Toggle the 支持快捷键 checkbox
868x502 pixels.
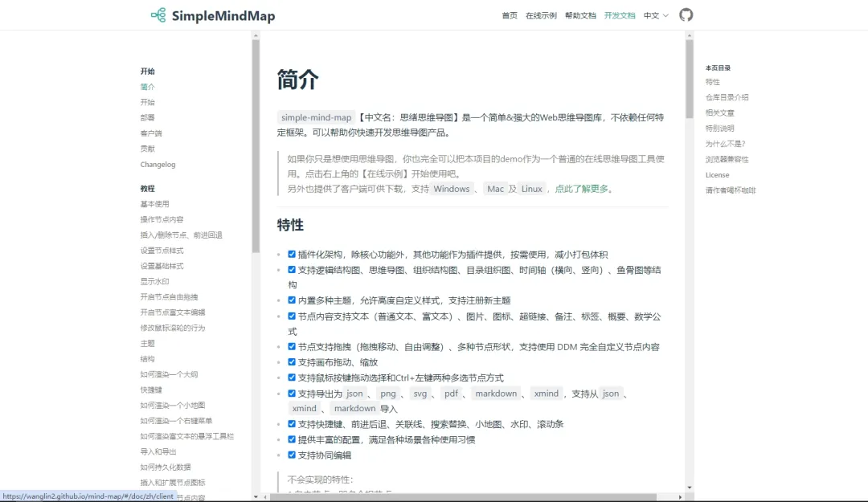click(x=292, y=424)
